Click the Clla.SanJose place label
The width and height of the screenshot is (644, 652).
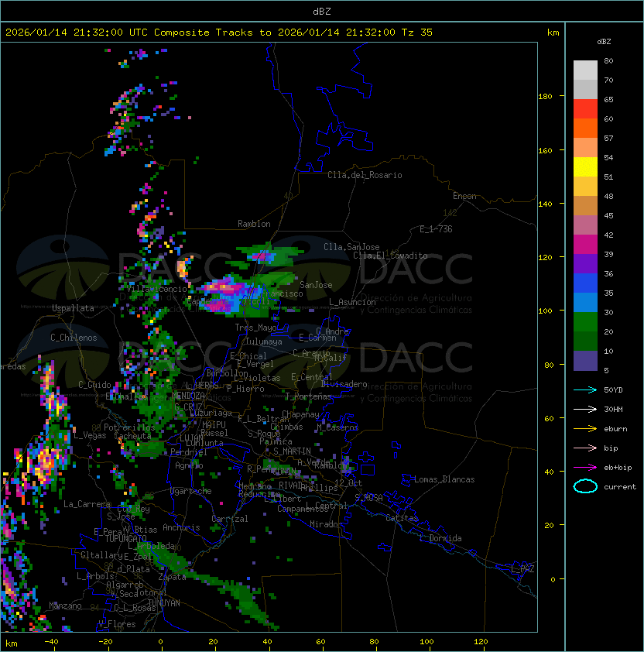pyautogui.click(x=351, y=247)
